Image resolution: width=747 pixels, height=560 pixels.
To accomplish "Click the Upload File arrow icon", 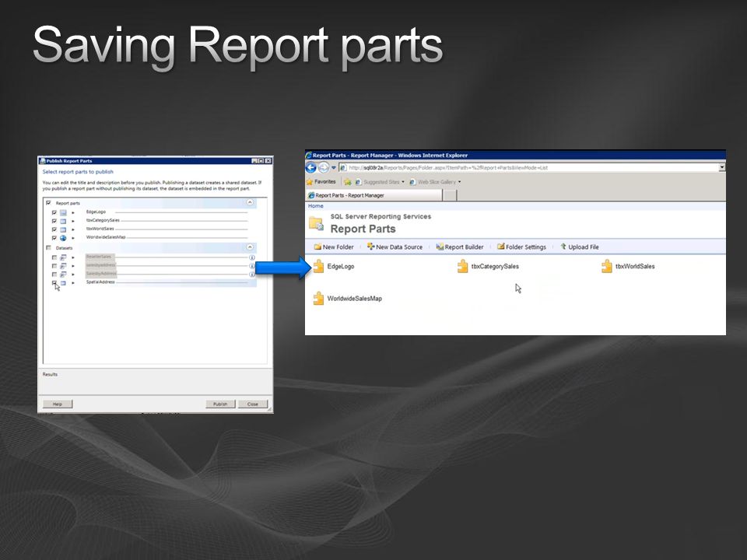I will pos(563,247).
